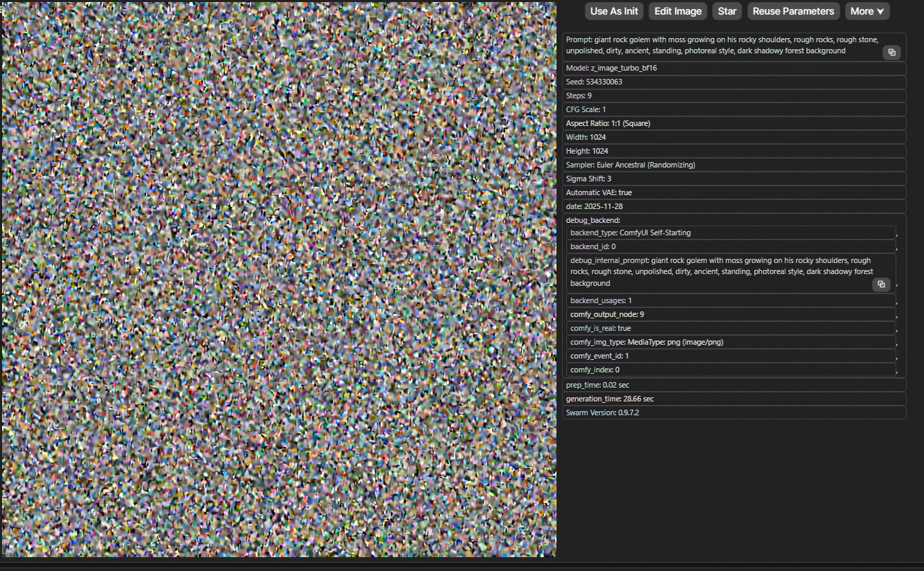Click the comfy_output_node: 9 row

pos(732,314)
